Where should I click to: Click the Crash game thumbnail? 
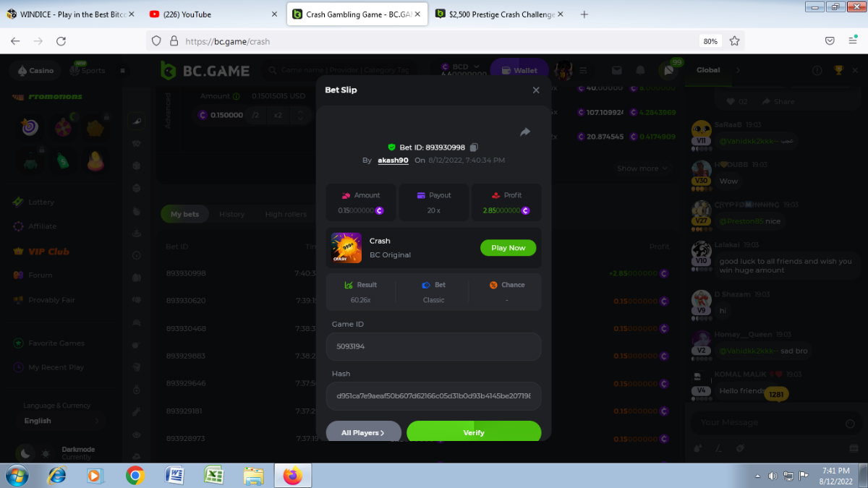click(346, 247)
